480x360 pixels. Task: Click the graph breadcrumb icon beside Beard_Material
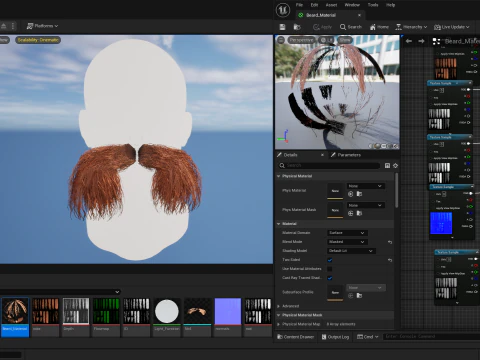(436, 41)
